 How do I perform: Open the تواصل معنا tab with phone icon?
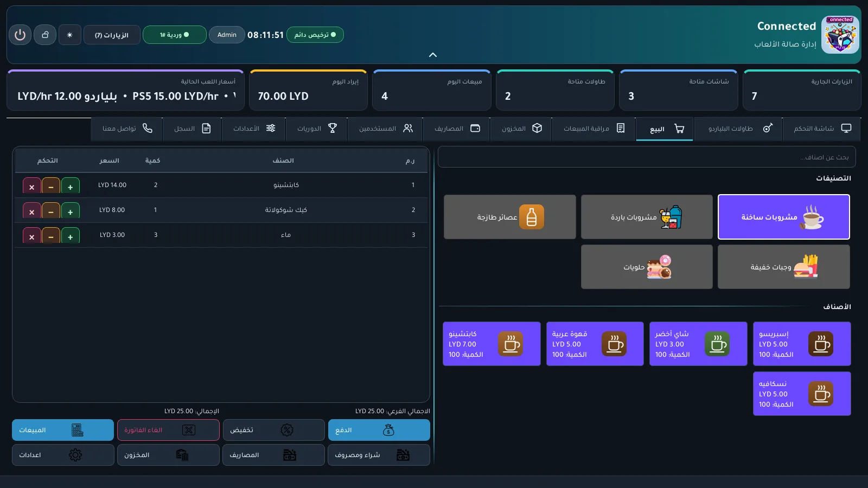pyautogui.click(x=126, y=129)
